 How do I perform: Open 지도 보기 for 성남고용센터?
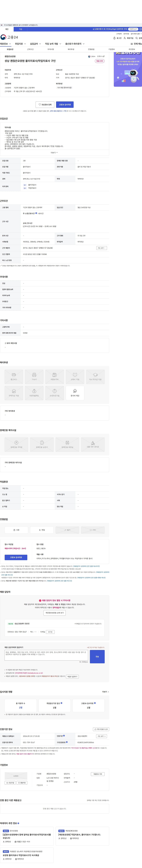[x=102, y=736]
